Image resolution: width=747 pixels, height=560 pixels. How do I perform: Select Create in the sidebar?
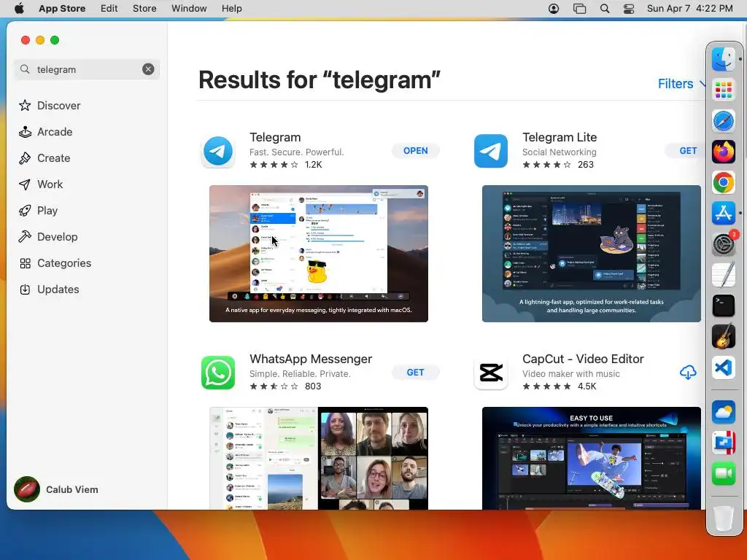point(44,158)
